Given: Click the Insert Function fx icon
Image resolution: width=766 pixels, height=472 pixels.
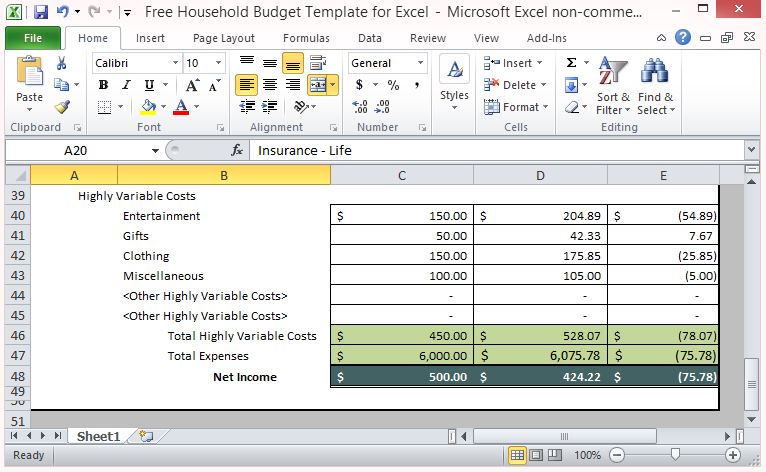Looking at the screenshot, I should [x=237, y=151].
